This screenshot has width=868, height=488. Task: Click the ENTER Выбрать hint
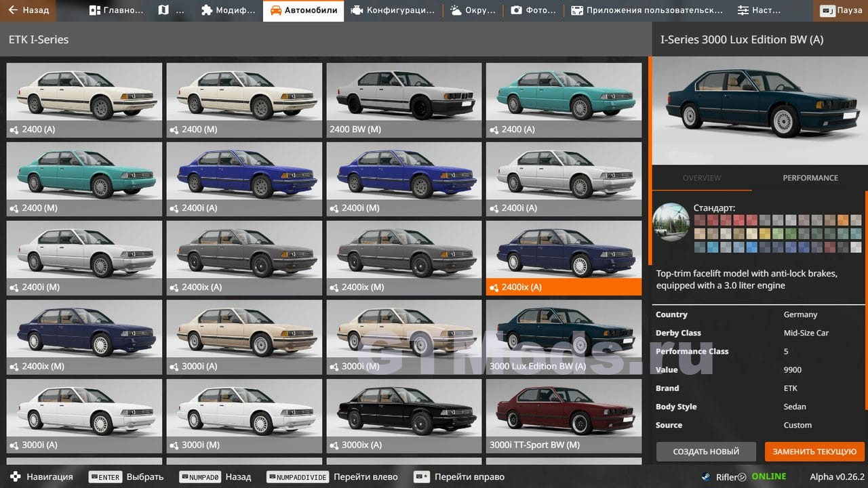126,476
